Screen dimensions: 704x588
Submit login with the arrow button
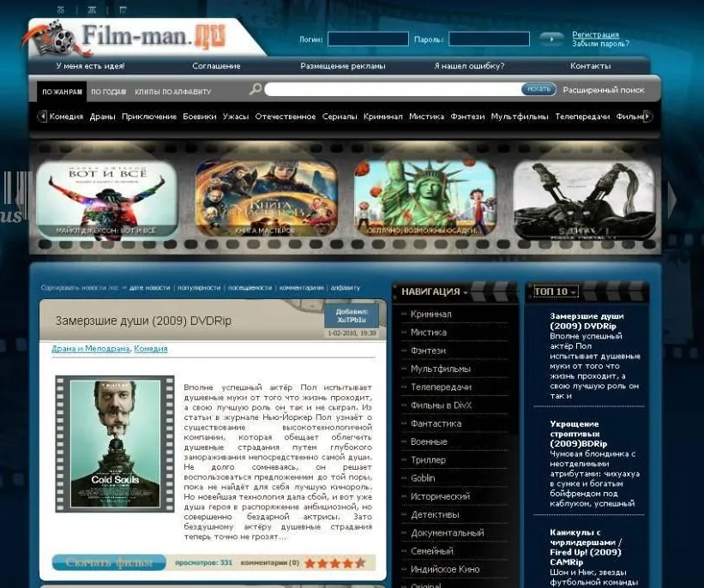[551, 39]
